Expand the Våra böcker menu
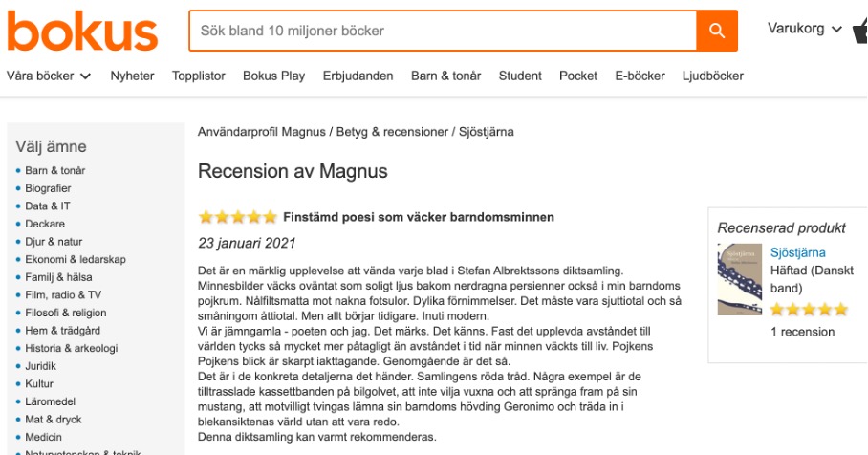This screenshot has height=455, width=868. pos(49,76)
